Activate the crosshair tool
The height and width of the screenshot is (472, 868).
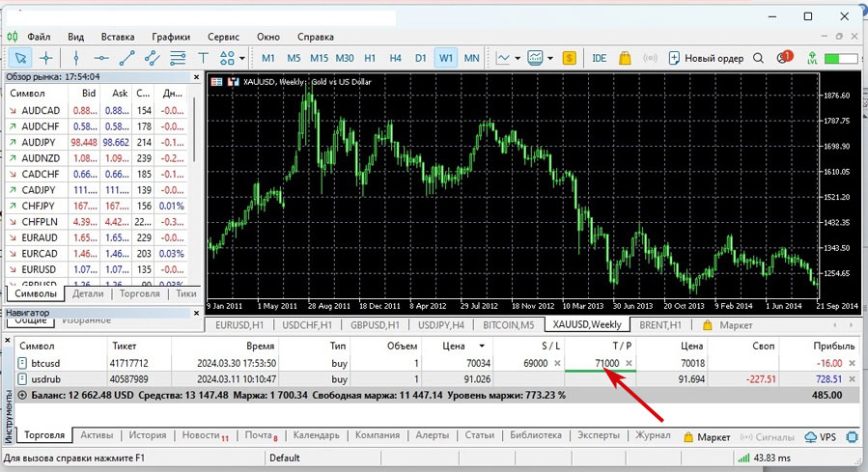point(46,58)
